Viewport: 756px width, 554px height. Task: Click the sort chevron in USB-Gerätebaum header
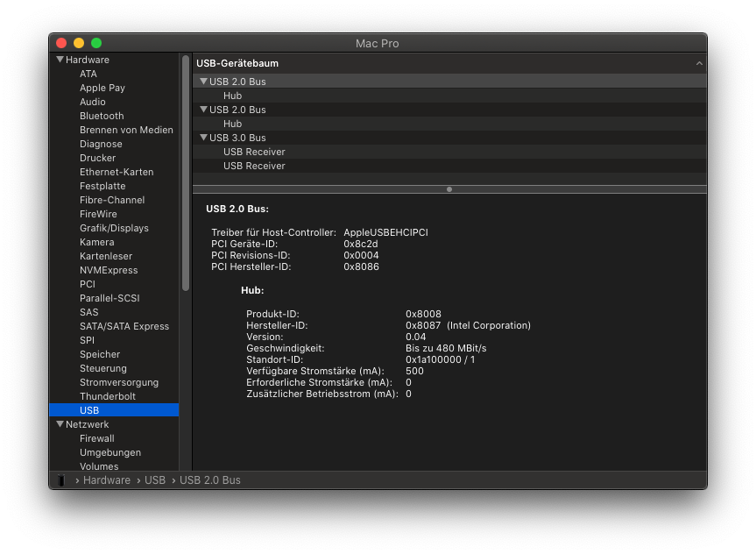click(699, 64)
